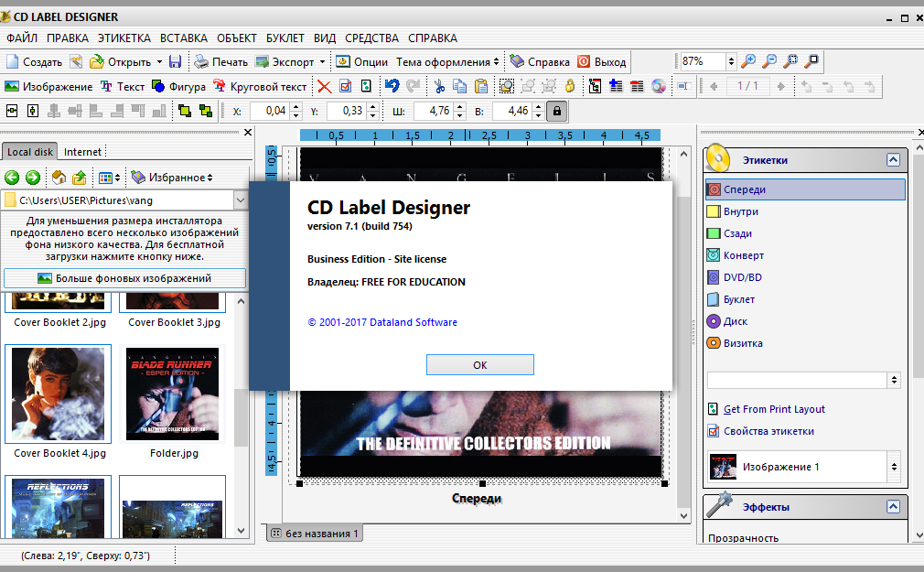Click the Открыть open folder icon
Viewport: 924px width, 572px height.
(97, 62)
